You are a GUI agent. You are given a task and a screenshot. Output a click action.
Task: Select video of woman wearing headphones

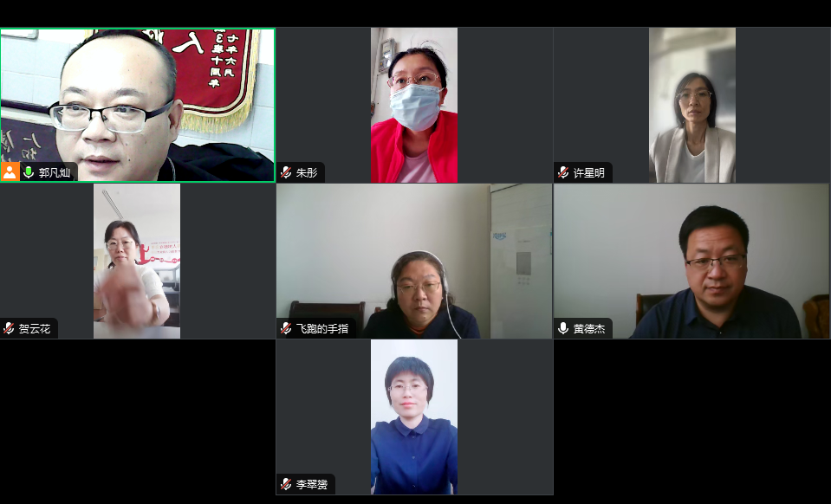414,261
